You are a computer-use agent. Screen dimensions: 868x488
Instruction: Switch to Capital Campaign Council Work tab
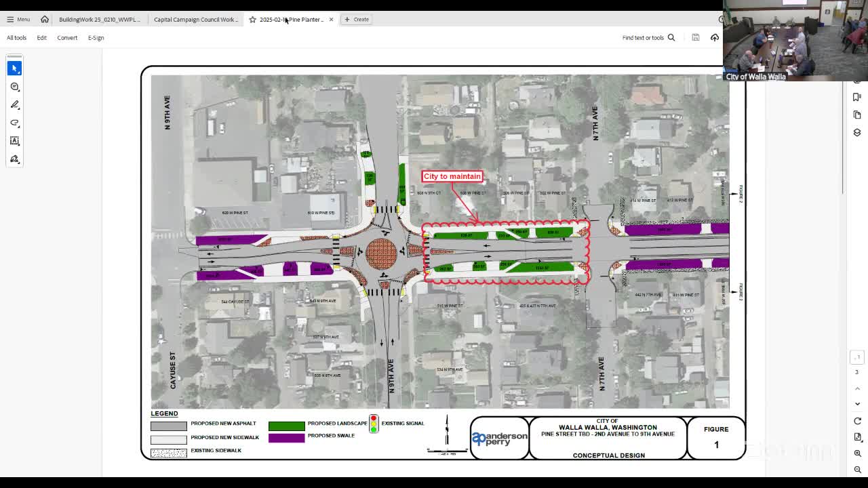195,19
